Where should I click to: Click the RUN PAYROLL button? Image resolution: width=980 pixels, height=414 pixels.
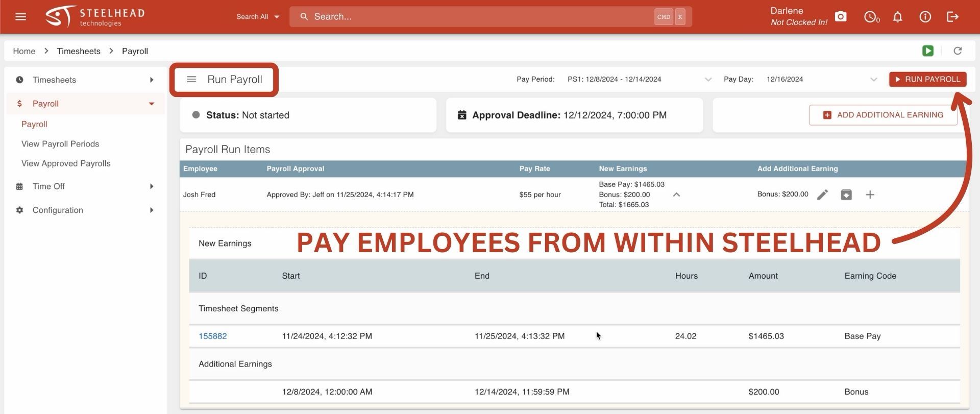click(x=927, y=79)
